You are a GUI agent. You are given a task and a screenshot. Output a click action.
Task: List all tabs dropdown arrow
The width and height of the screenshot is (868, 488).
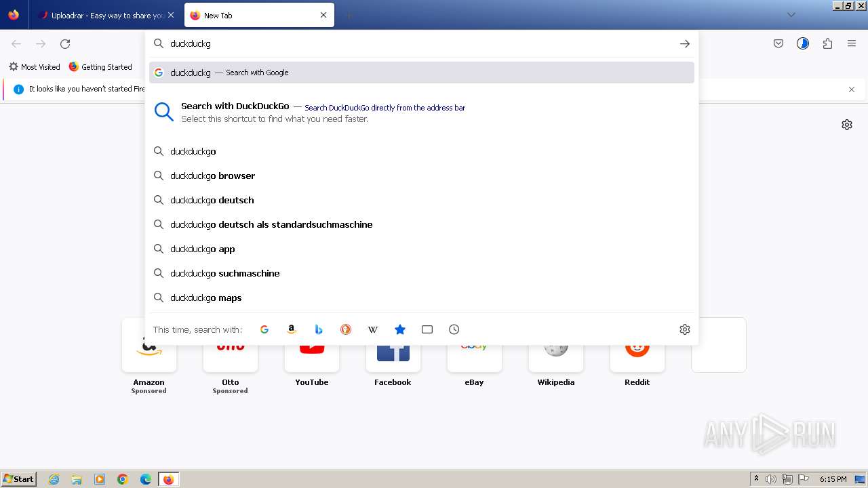pyautogui.click(x=791, y=15)
